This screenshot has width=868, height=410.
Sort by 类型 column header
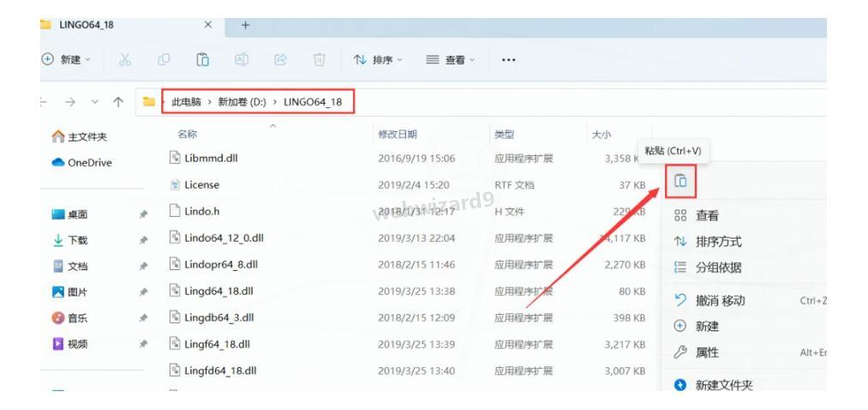[x=505, y=134]
